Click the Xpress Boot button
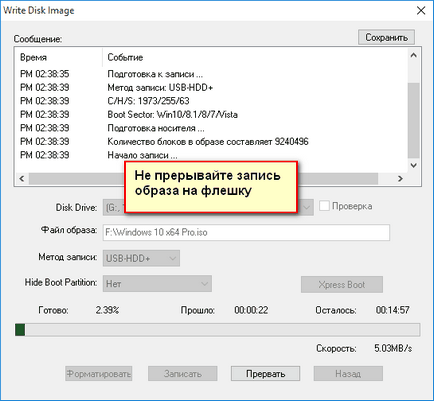The height and width of the screenshot is (401, 434). (342, 285)
